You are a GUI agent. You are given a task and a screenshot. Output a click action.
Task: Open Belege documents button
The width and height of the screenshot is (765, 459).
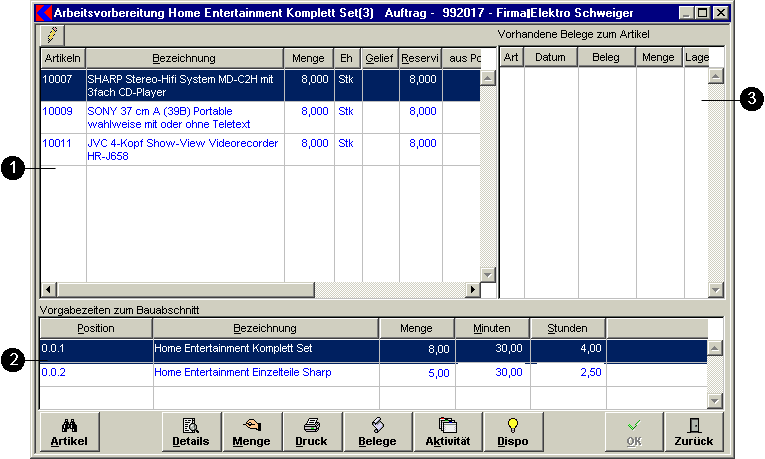tap(378, 432)
